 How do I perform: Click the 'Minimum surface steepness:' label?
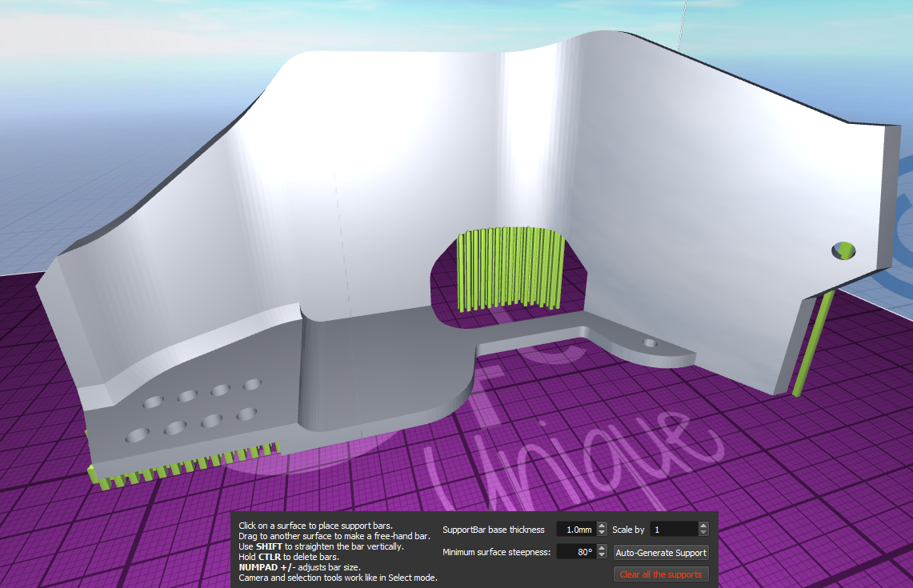pos(496,552)
